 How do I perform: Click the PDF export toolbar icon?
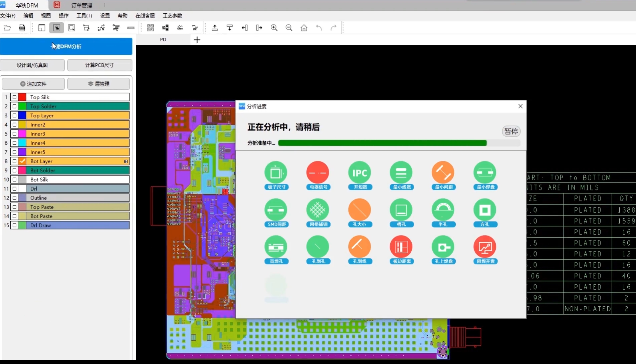tap(22, 28)
